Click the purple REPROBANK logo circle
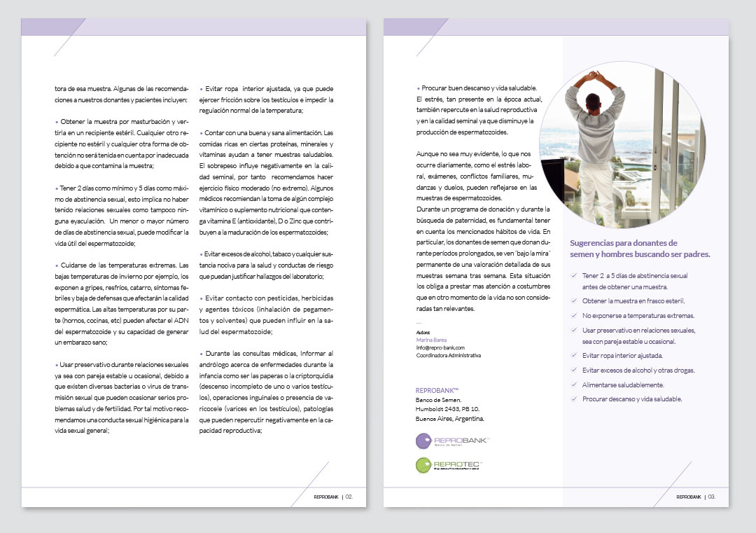The width and height of the screenshot is (756, 533). [424, 441]
